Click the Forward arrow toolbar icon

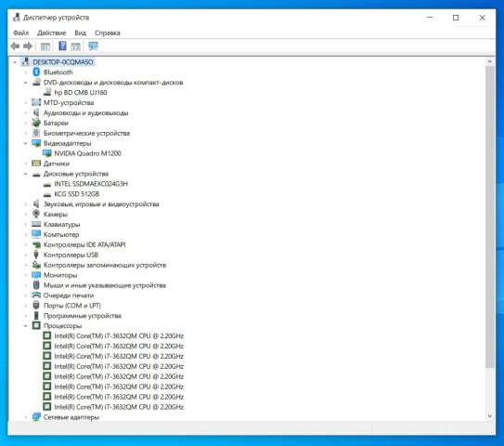pyautogui.click(x=28, y=46)
